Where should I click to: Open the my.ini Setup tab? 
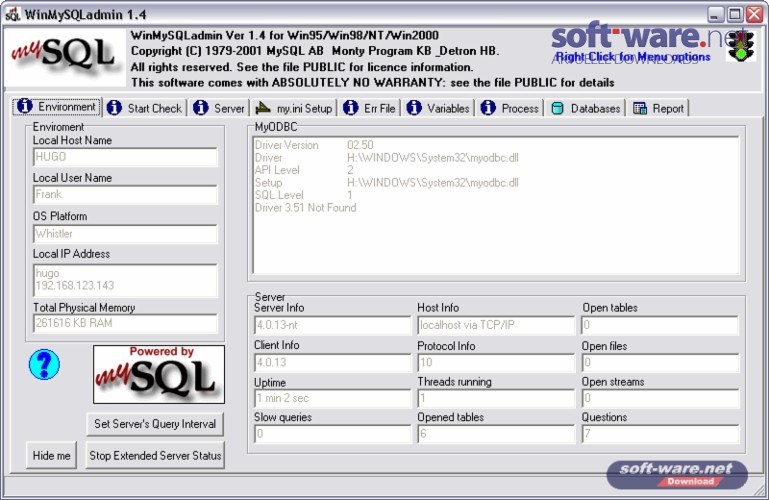294,108
